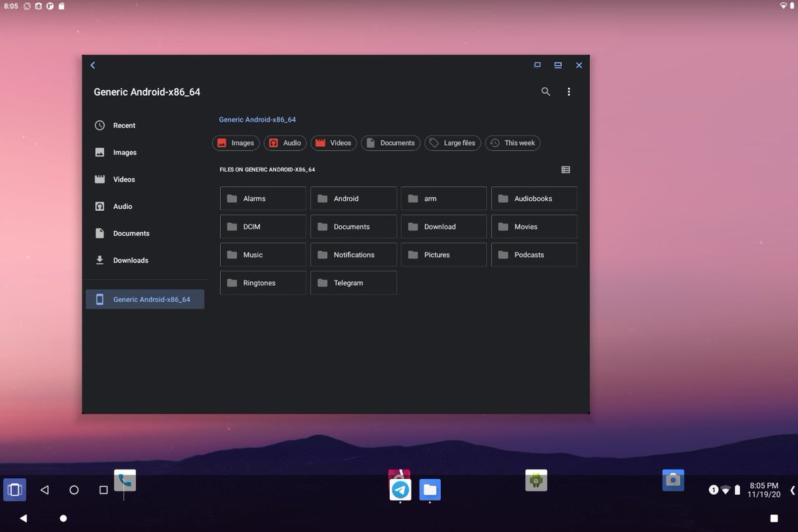Filter by Large files chip

click(452, 143)
